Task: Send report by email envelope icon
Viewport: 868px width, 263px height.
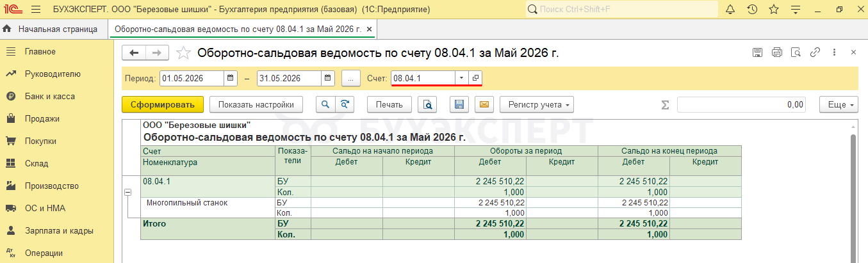Action: coord(484,105)
